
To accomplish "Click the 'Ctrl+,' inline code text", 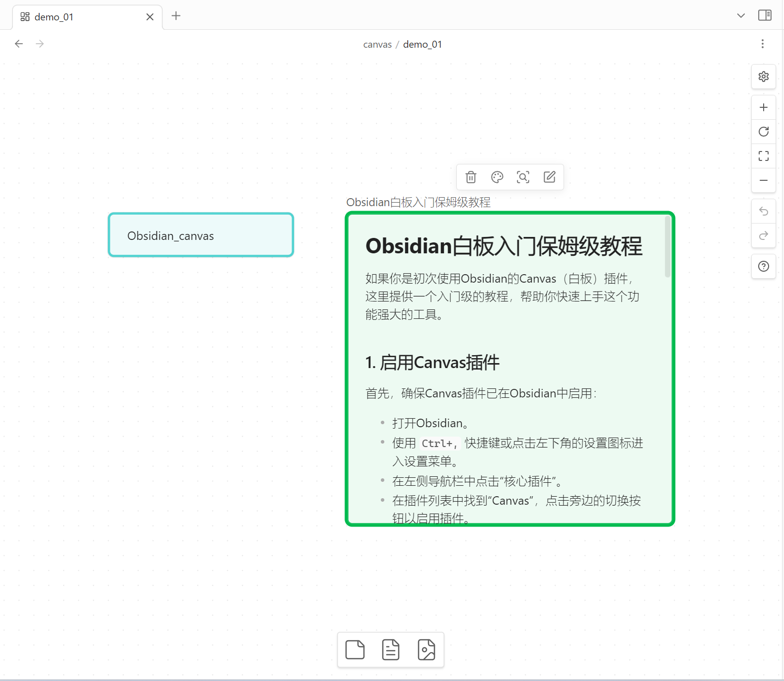I will click(439, 444).
